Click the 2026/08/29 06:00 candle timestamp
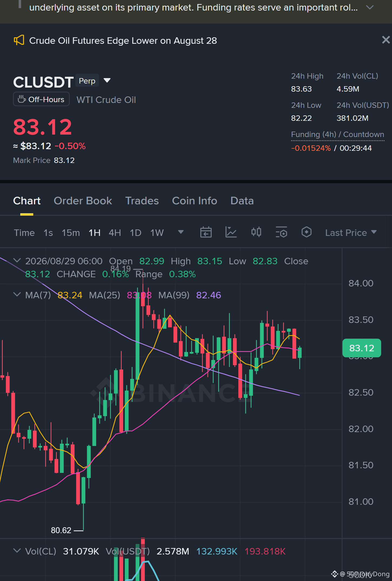This screenshot has width=392, height=581. [64, 261]
